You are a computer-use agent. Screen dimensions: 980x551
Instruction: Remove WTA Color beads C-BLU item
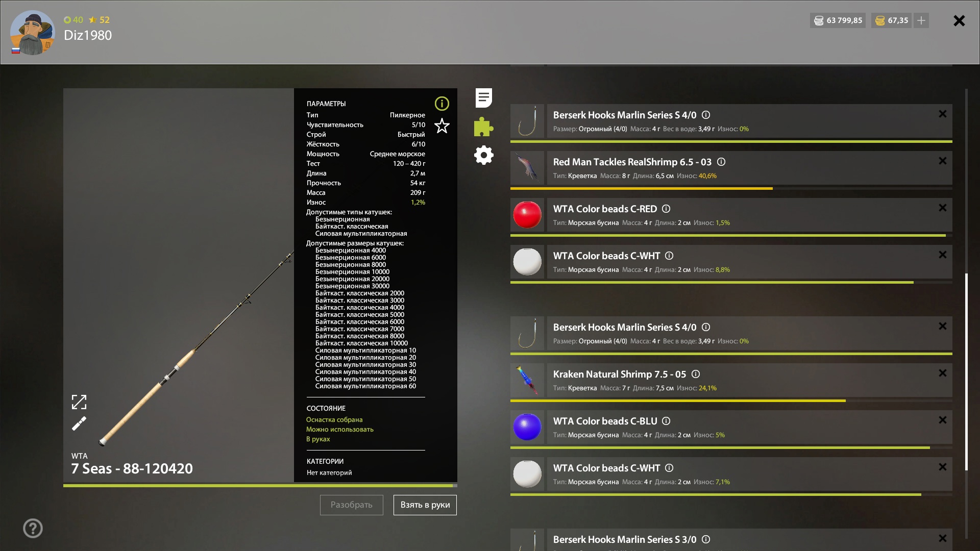pos(943,420)
